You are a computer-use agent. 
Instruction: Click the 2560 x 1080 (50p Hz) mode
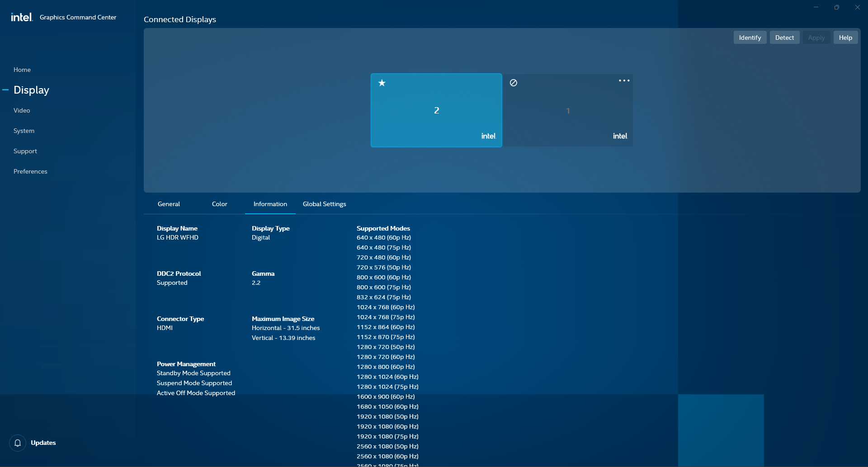coord(387,446)
